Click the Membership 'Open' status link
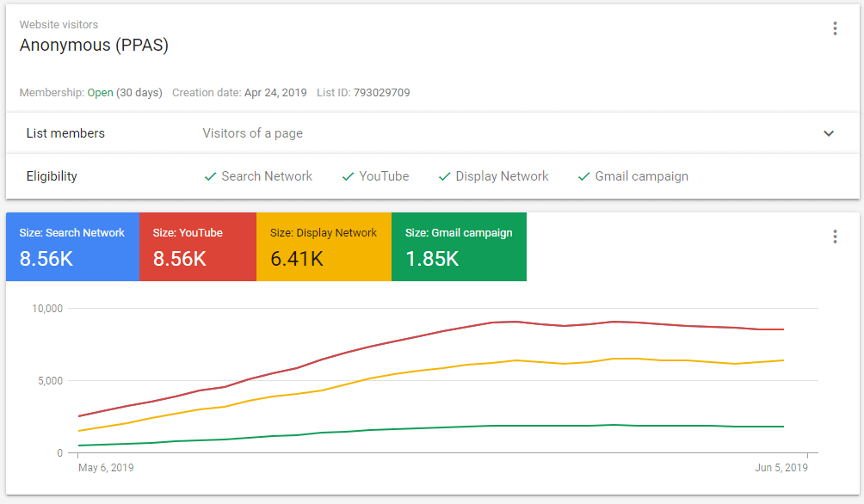Image resolution: width=864 pixels, height=504 pixels. coord(100,93)
